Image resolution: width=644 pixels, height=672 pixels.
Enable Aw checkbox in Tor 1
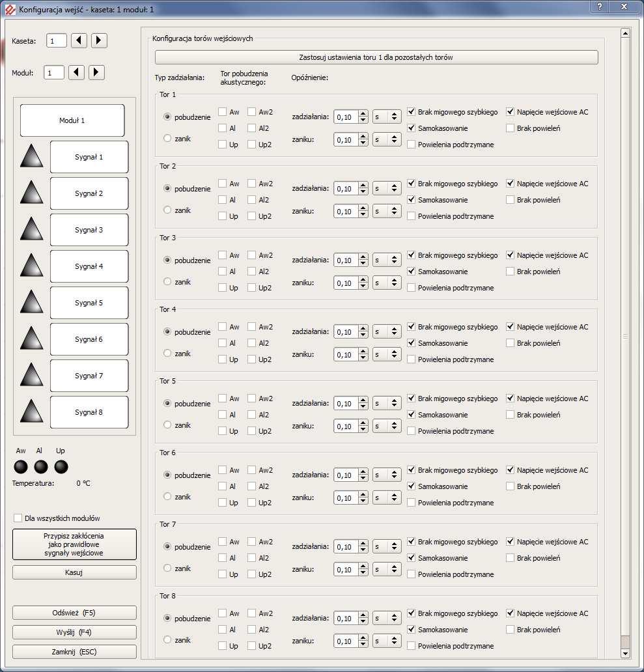click(223, 112)
